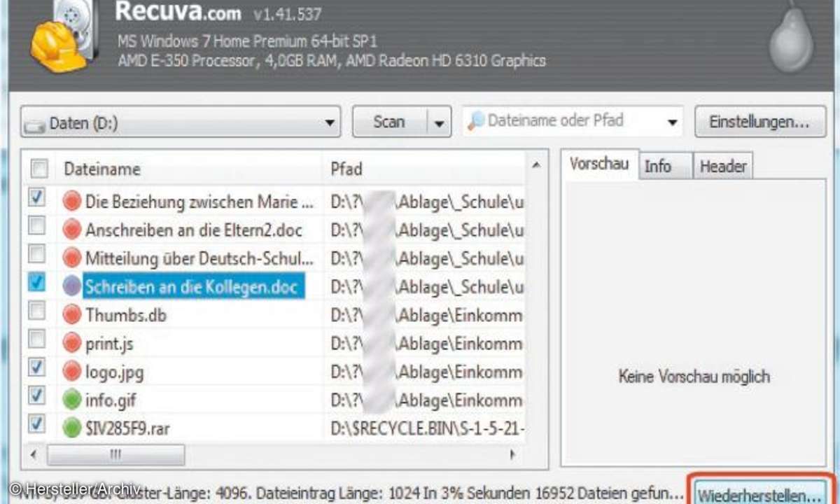Select file name Schreiben an die Kollegen.doc

(192, 286)
